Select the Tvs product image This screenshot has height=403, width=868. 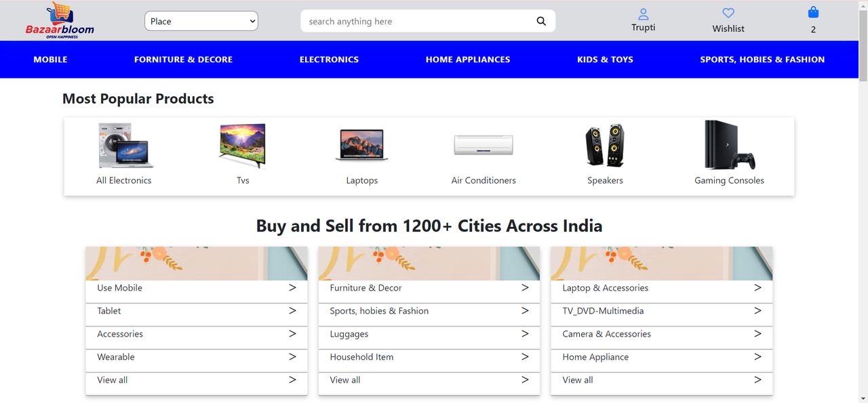243,145
